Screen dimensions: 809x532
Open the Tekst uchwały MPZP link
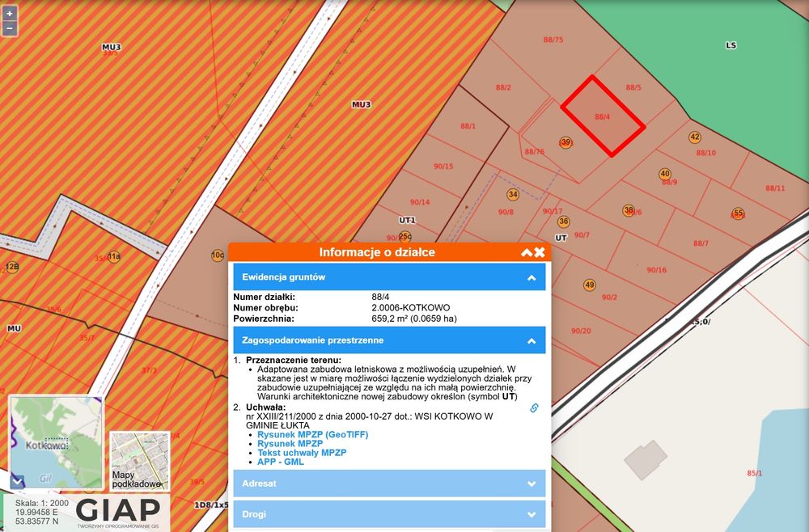pyautogui.click(x=302, y=453)
